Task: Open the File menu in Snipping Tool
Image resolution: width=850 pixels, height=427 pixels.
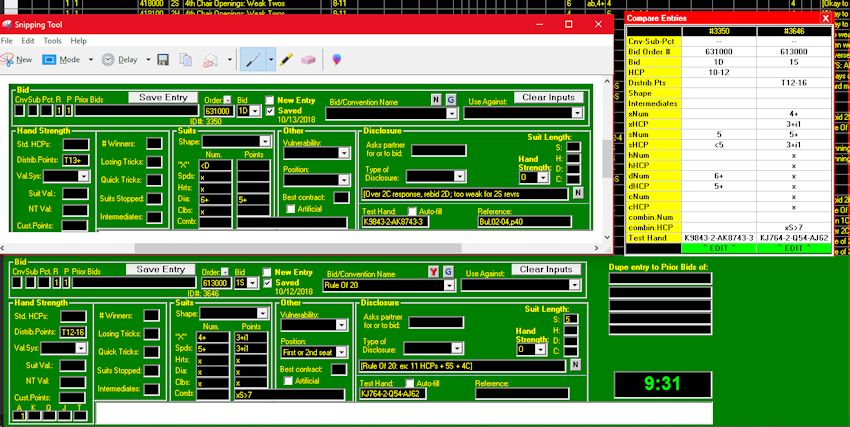Action: click(7, 41)
